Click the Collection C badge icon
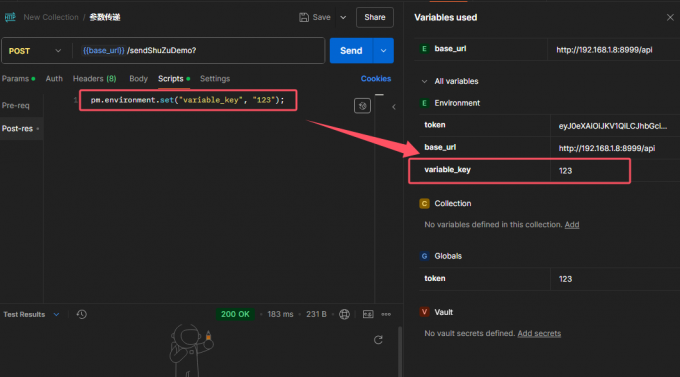 [425, 203]
